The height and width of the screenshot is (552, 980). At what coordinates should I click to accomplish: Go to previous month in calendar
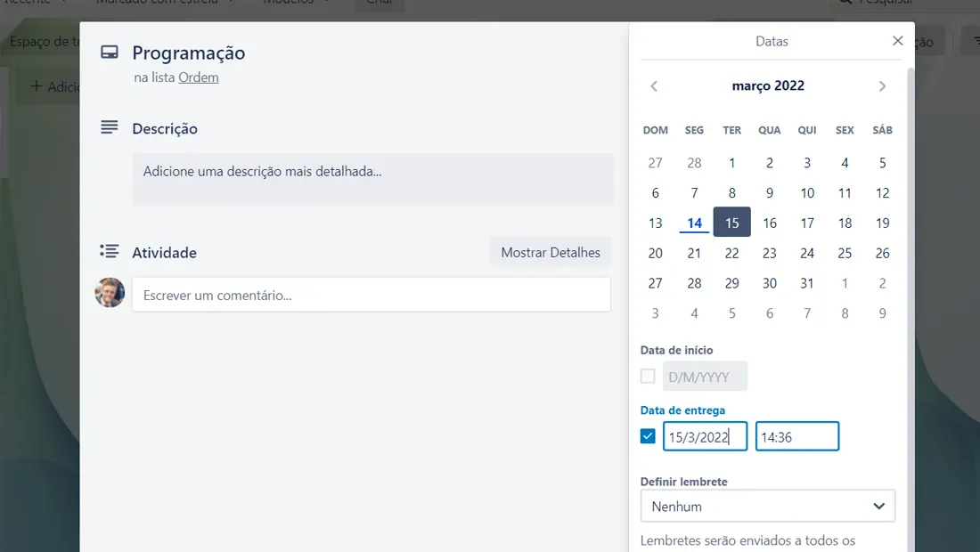coord(654,86)
